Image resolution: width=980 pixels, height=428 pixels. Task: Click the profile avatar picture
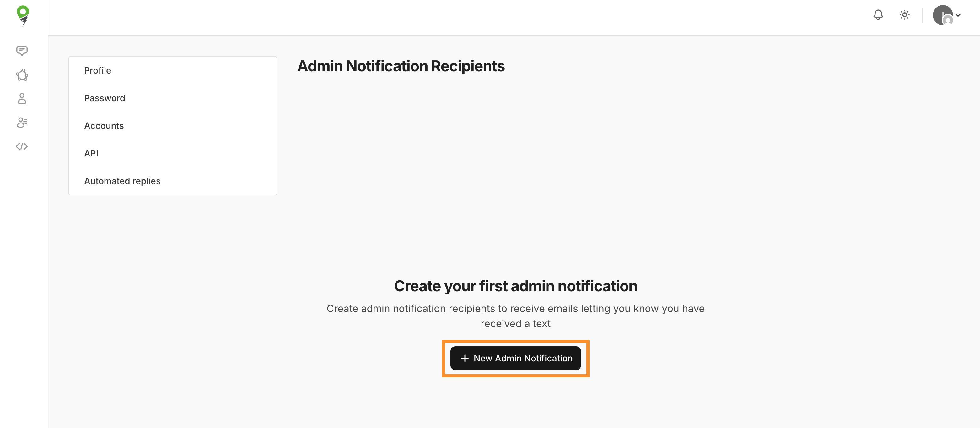943,15
